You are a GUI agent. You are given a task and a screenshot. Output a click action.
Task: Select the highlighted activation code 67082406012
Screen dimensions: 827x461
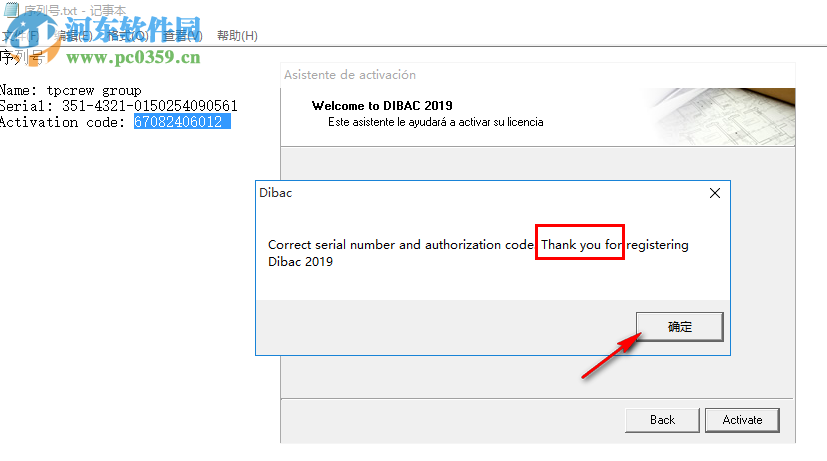(x=182, y=122)
